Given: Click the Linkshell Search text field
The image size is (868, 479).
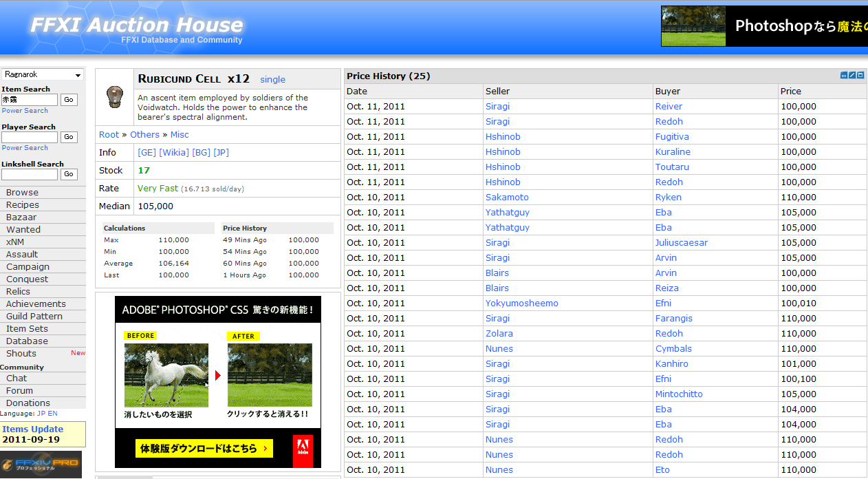Looking at the screenshot, I should (x=30, y=175).
